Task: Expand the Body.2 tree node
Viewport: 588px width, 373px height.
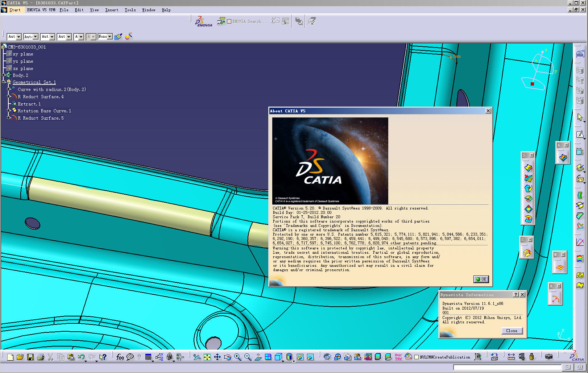Action: point(4,75)
